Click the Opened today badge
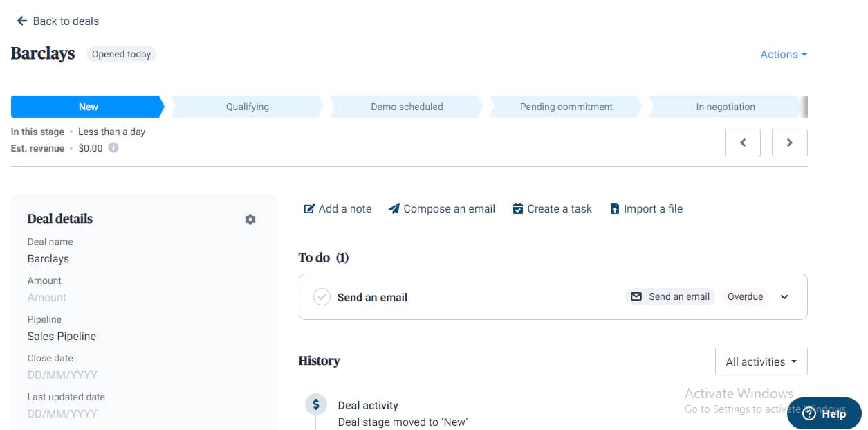The image size is (868, 430). click(x=121, y=54)
